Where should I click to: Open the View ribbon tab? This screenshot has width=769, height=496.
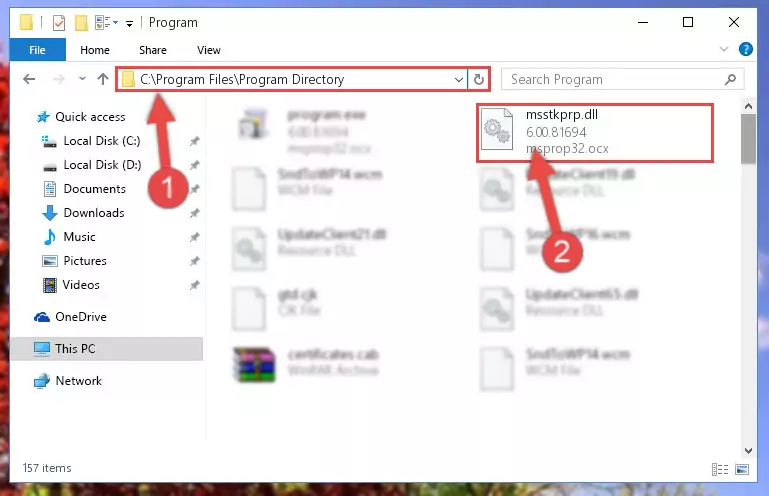pyautogui.click(x=208, y=50)
